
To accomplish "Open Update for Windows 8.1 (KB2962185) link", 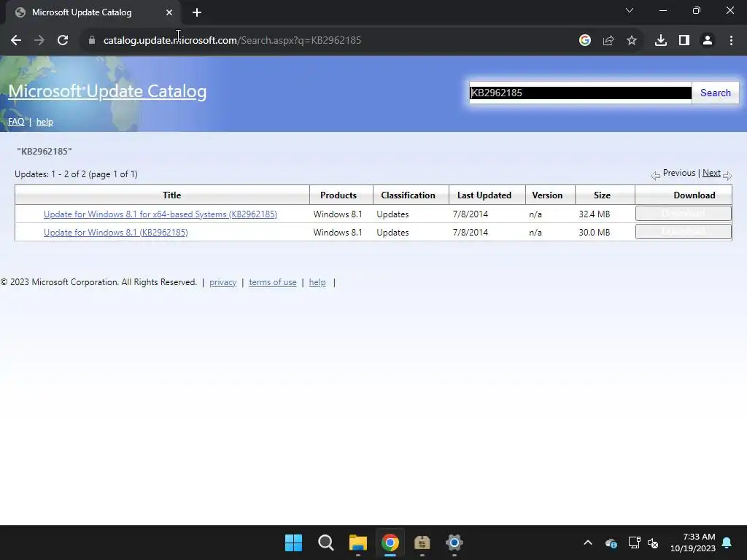I will tap(116, 233).
